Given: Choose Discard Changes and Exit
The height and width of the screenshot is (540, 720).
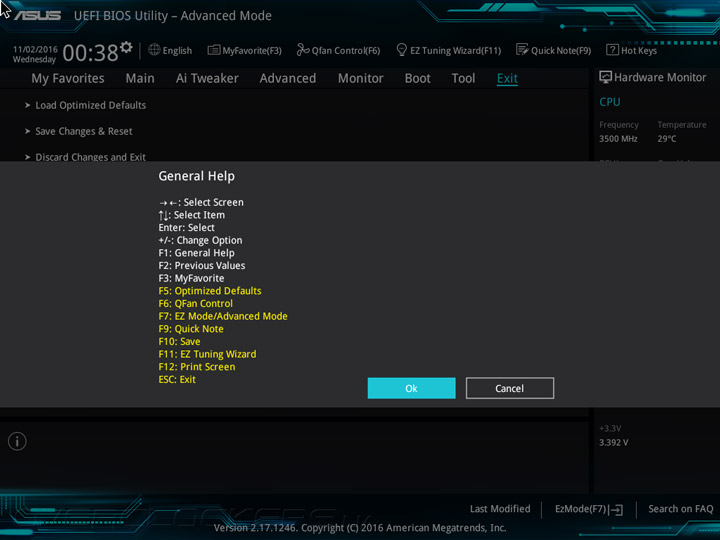Looking at the screenshot, I should pyautogui.click(x=90, y=157).
